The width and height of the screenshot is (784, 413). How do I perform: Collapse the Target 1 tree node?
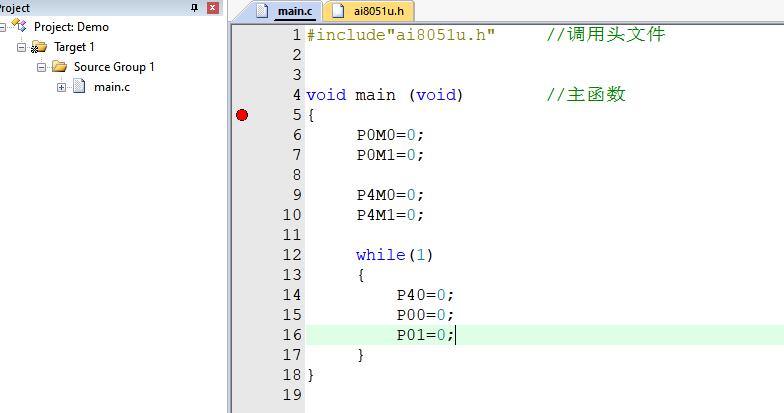tap(22, 47)
